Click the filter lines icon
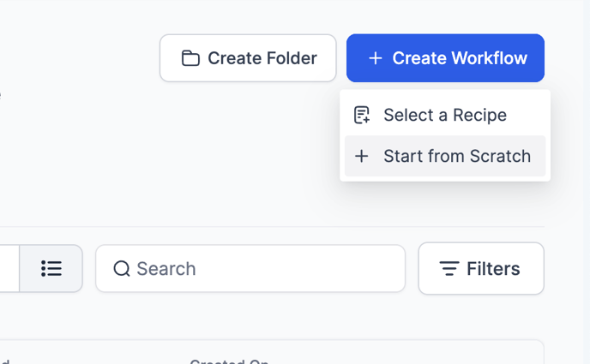Viewport: 590px width, 364px height. [x=449, y=269]
